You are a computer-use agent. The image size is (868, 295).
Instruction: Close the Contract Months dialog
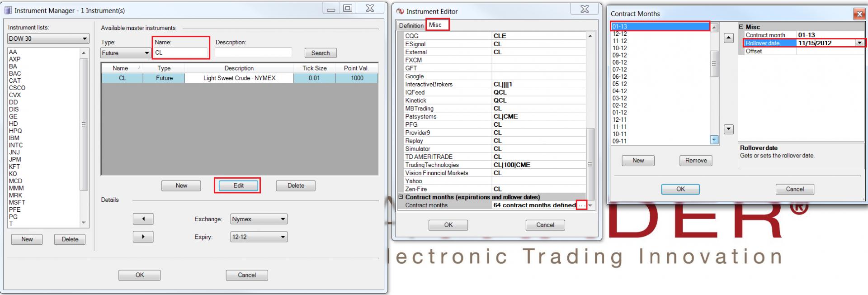pyautogui.click(x=859, y=14)
